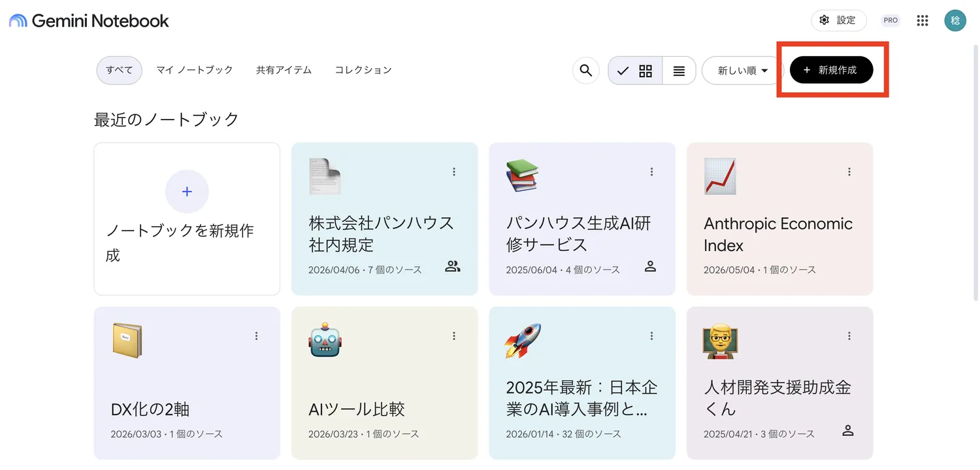Select the すべて tab
Viewport: 980px width, 470px height.
click(120, 70)
